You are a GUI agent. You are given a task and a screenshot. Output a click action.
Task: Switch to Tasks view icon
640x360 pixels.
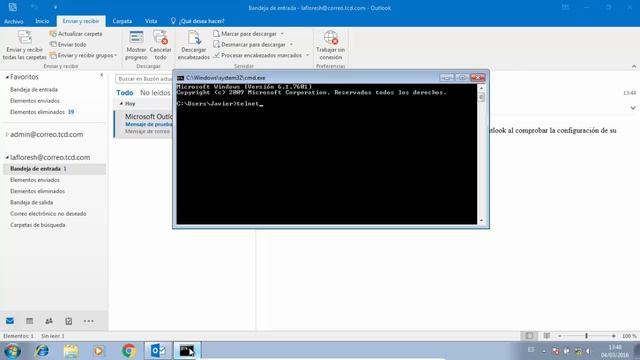point(69,321)
